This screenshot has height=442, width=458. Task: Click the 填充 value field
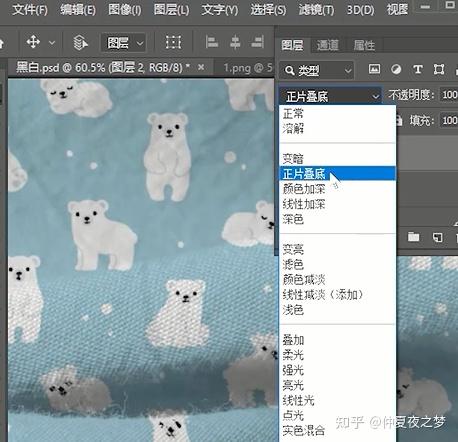click(x=449, y=120)
